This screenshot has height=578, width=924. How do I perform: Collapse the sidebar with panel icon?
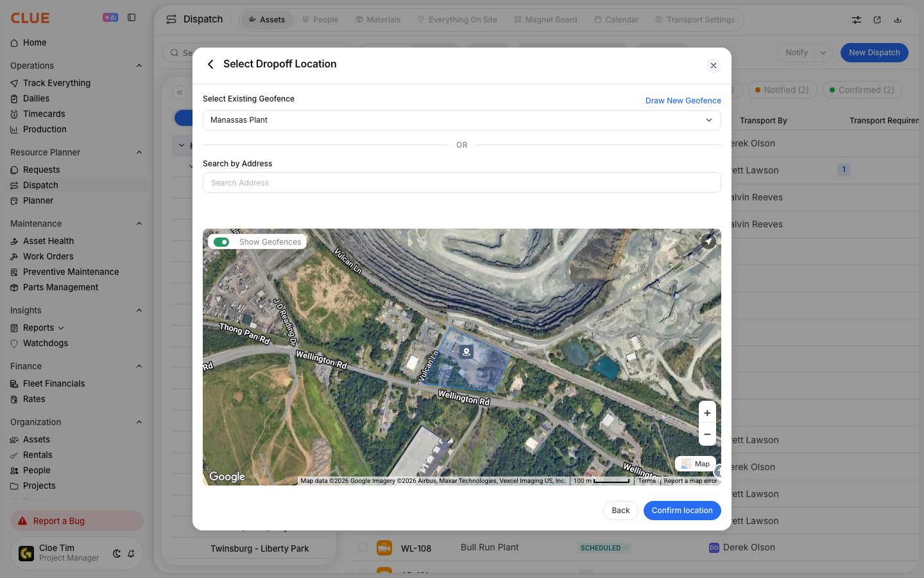pyautogui.click(x=132, y=17)
